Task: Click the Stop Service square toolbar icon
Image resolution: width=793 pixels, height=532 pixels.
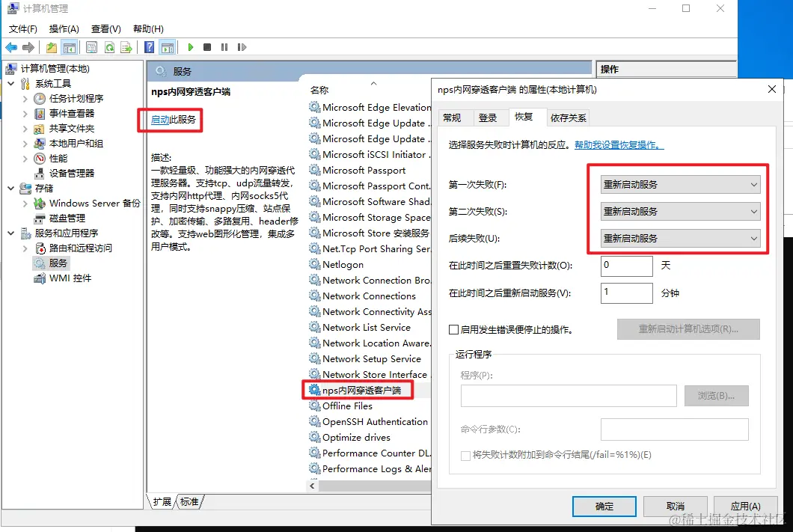Action: click(x=207, y=47)
